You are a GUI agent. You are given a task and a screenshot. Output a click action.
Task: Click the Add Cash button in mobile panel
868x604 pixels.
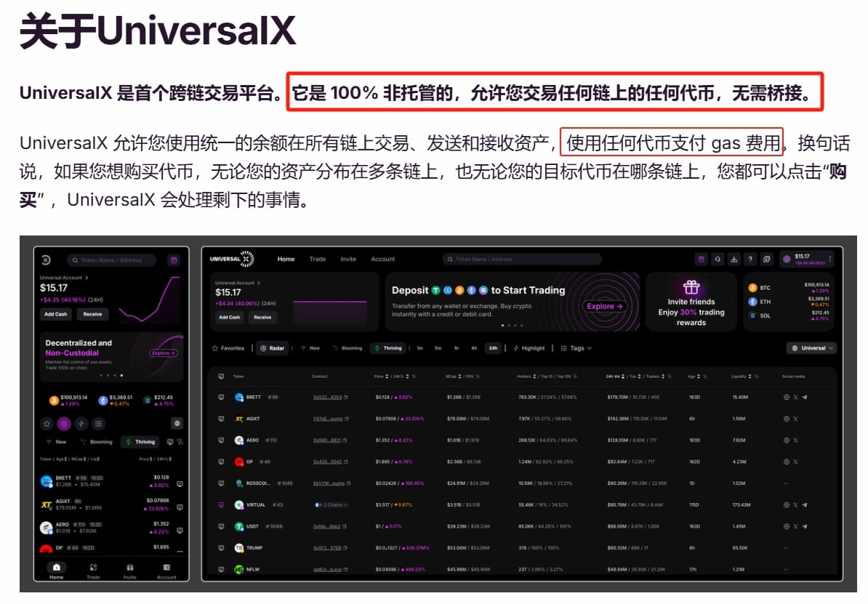pyautogui.click(x=56, y=314)
